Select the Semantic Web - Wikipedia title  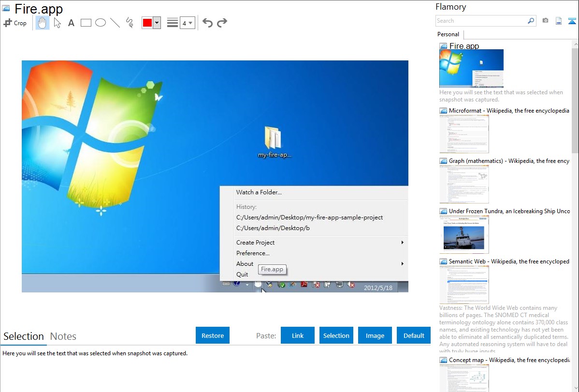click(x=509, y=261)
